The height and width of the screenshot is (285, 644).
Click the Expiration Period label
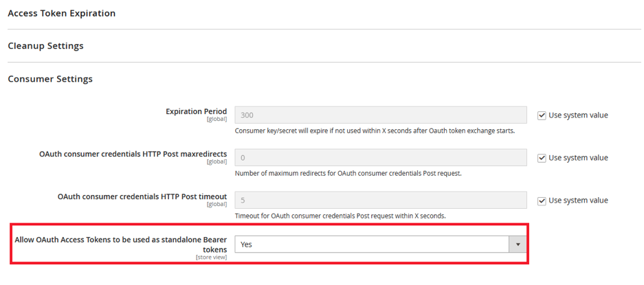197,111
